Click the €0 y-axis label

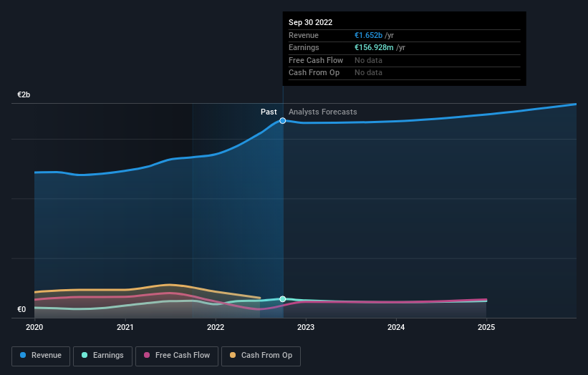pos(21,309)
